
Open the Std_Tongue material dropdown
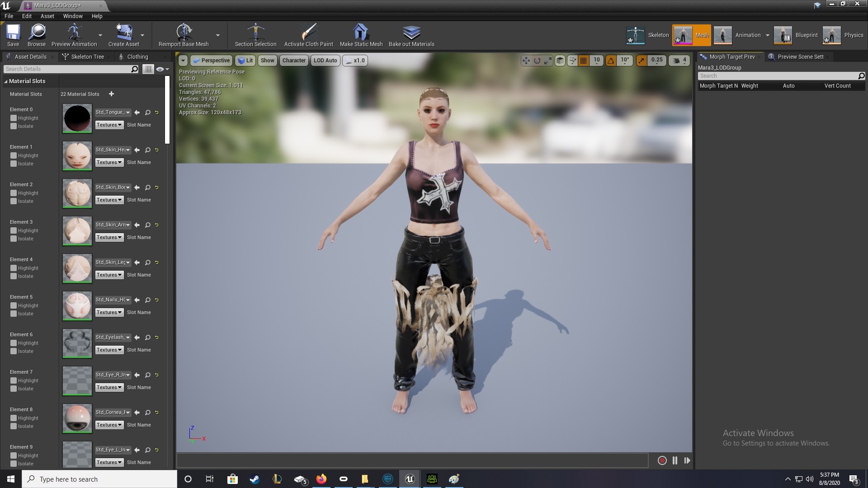tap(113, 113)
